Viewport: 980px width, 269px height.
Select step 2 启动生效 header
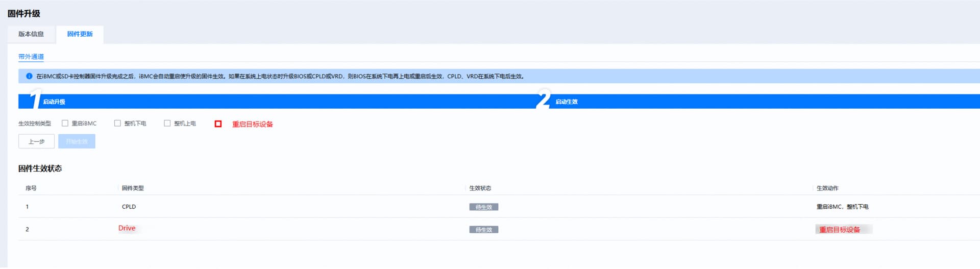click(x=567, y=102)
